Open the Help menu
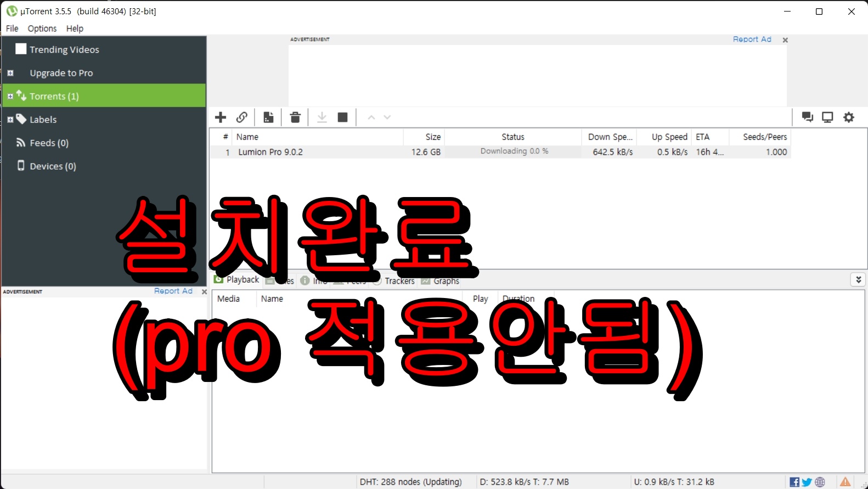 pos(75,29)
